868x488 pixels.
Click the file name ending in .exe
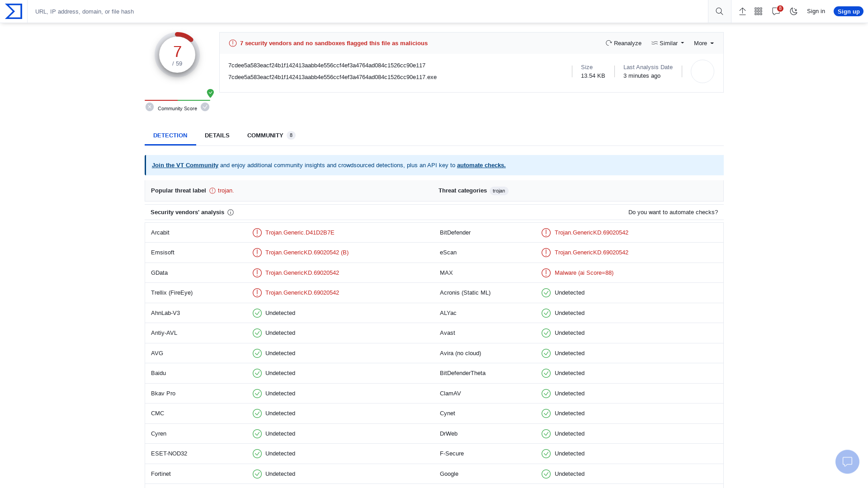332,77
